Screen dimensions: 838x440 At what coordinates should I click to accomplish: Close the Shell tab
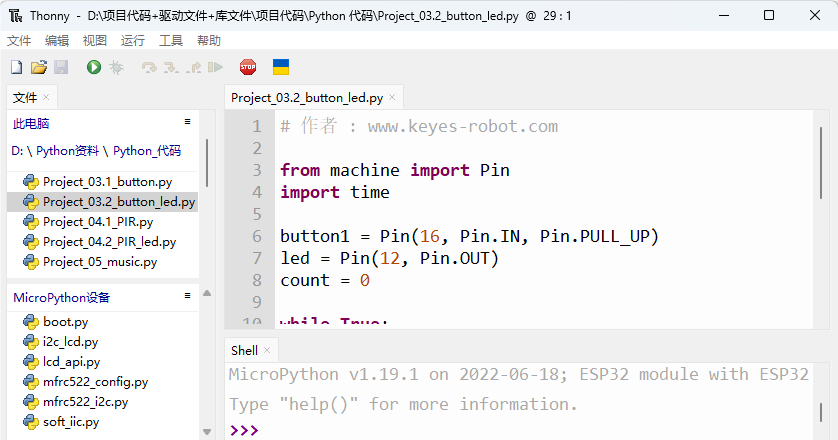coord(267,350)
